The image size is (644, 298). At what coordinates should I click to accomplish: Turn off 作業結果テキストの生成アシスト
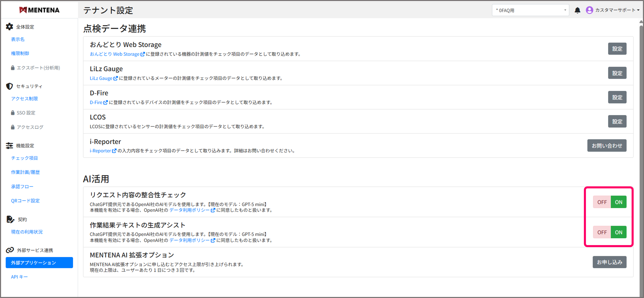602,232
